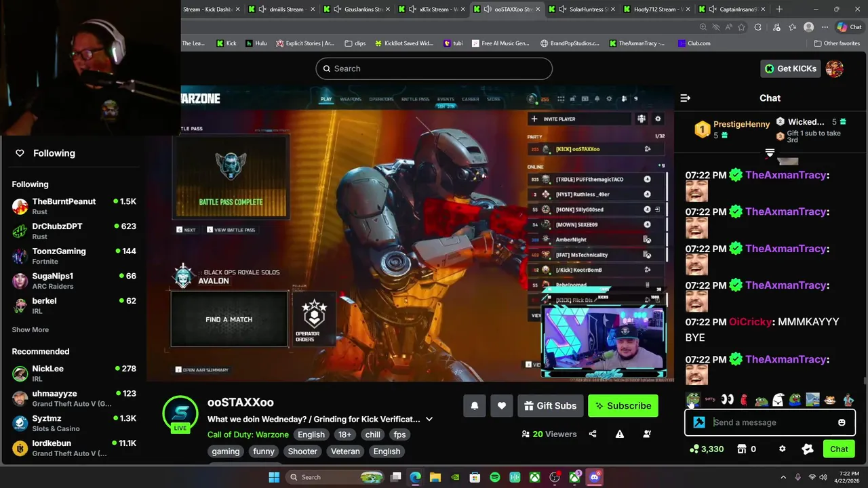Open NickLee recommended channel
This screenshot has height=488, width=868.
pos(73,373)
